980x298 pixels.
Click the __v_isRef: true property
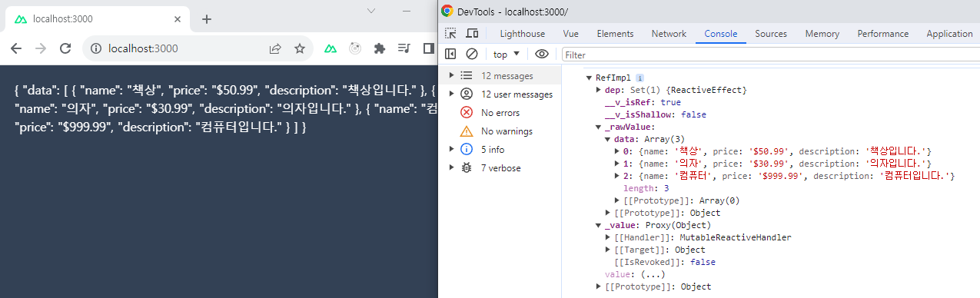(643, 102)
